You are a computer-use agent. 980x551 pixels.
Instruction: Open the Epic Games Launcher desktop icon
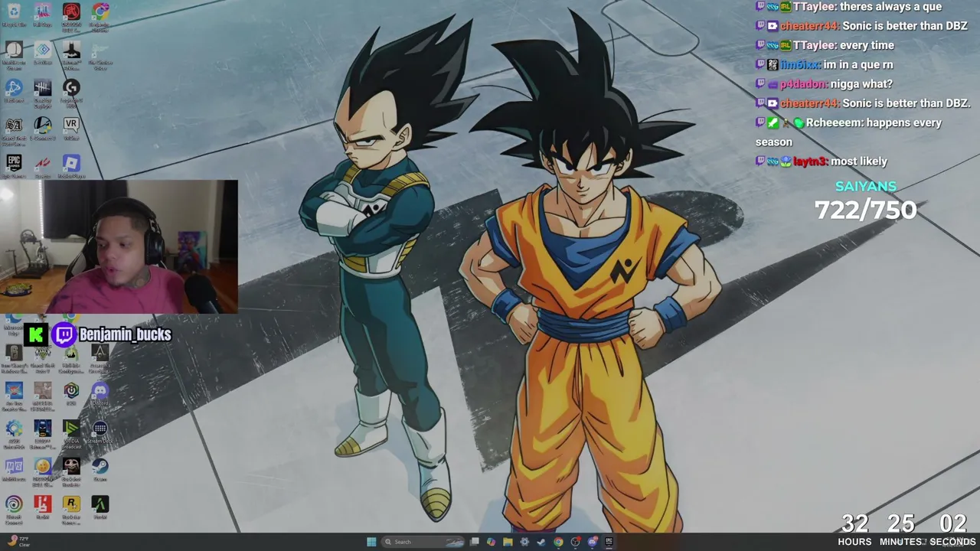pyautogui.click(x=14, y=166)
